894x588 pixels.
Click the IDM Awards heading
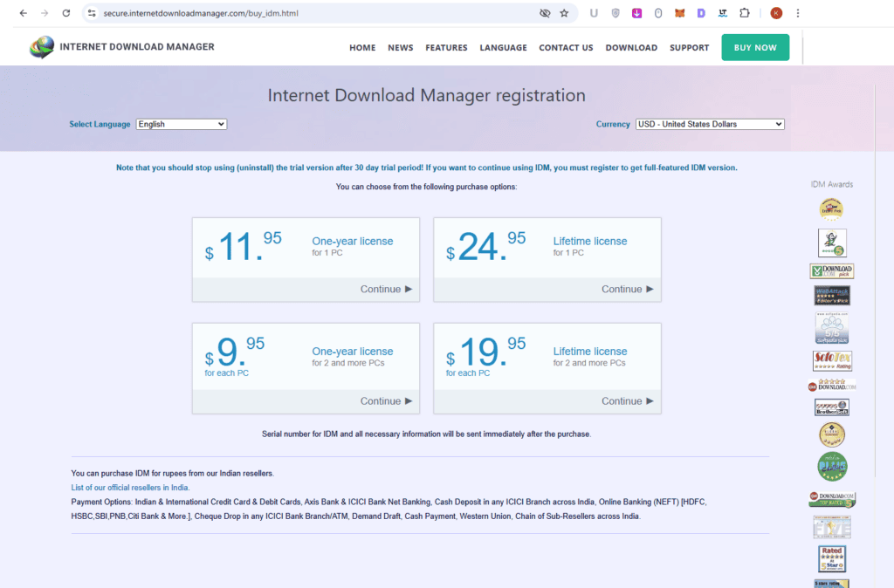832,185
